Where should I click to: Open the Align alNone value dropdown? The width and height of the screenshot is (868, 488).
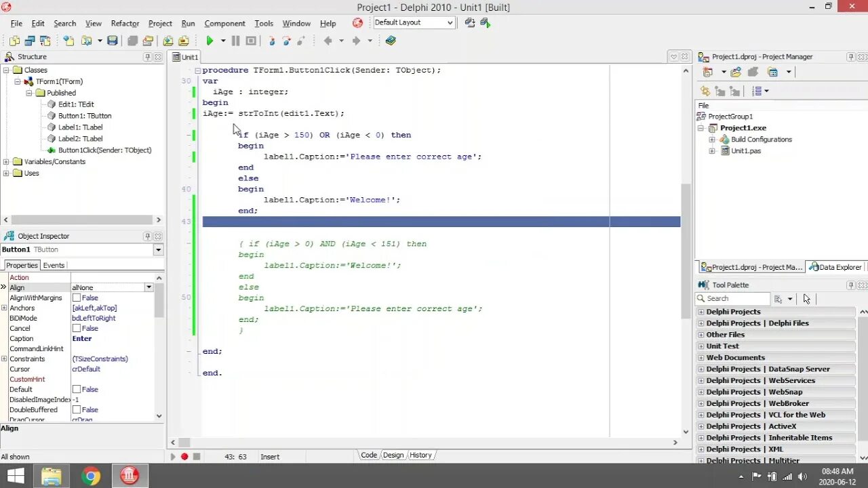(x=149, y=287)
